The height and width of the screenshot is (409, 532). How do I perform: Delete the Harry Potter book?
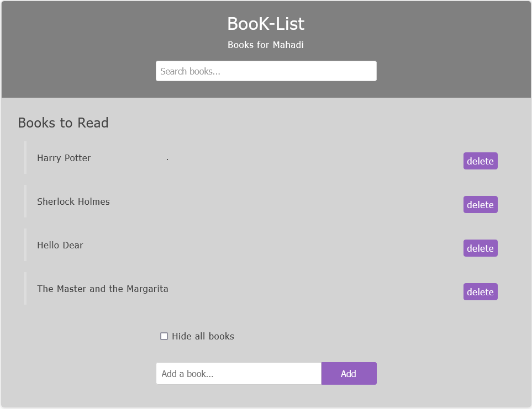[x=480, y=161]
